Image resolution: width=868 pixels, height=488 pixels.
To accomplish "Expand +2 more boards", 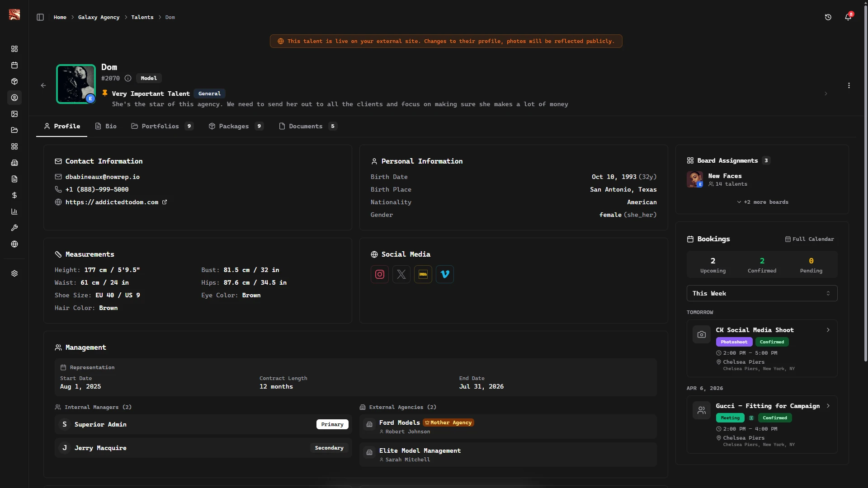I will pos(762,202).
